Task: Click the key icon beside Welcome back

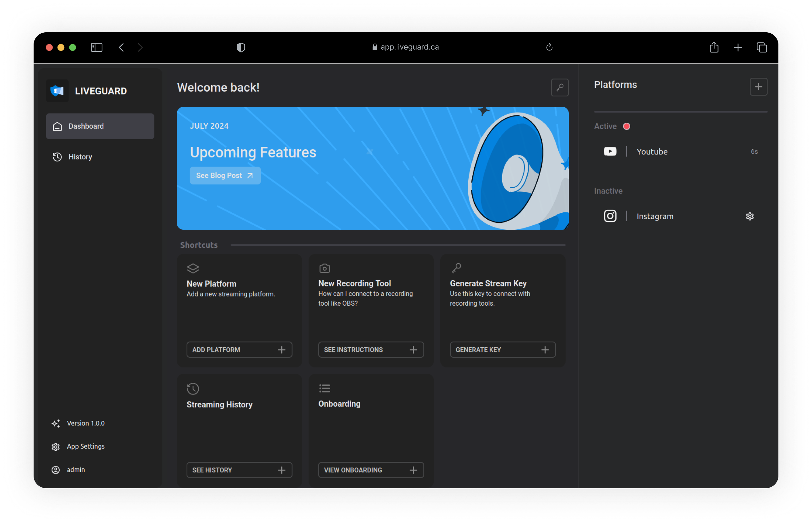Action: pos(560,88)
